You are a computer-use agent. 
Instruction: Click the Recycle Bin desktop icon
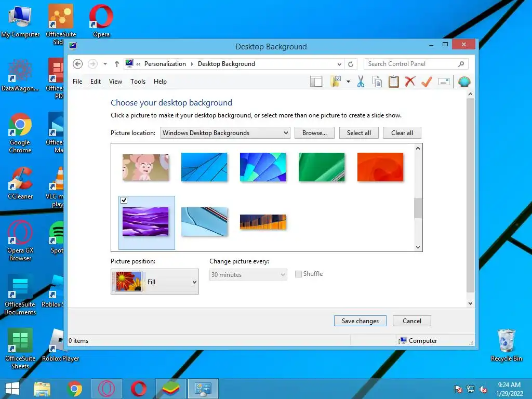[x=506, y=345]
